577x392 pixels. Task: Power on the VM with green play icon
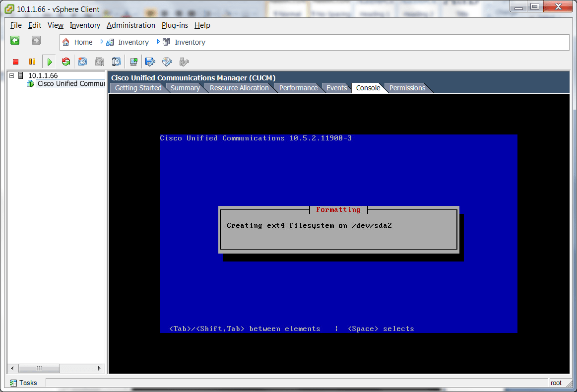coord(49,62)
